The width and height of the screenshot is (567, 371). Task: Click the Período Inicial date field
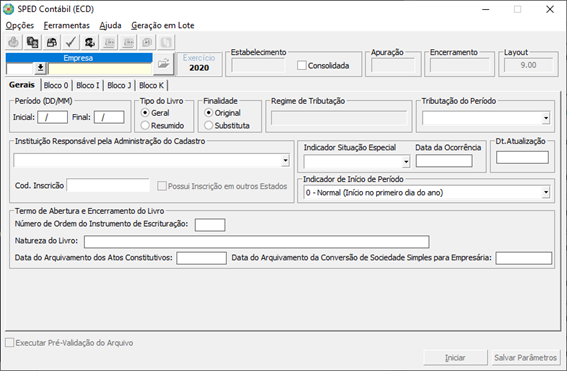(52, 117)
